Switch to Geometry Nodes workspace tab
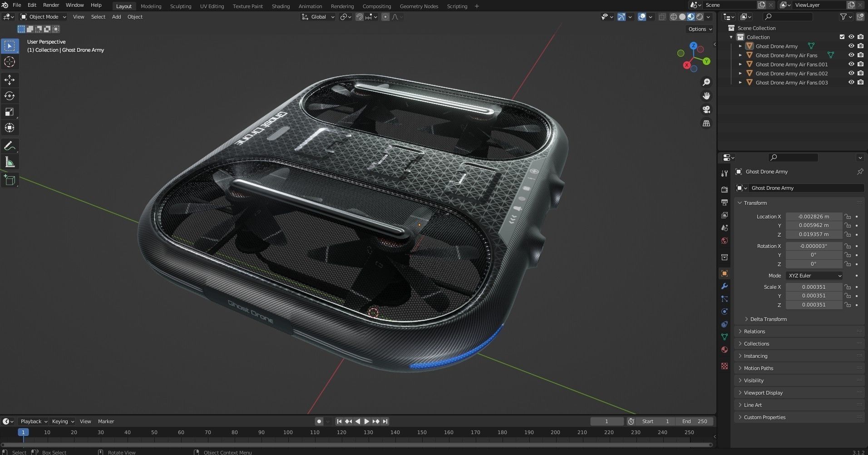Viewport: 868px width, 455px height. [419, 6]
